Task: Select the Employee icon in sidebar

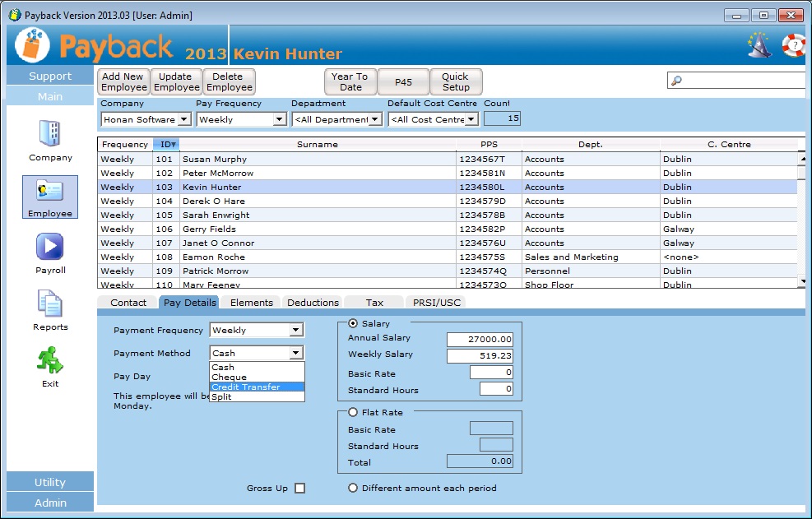Action: click(50, 192)
